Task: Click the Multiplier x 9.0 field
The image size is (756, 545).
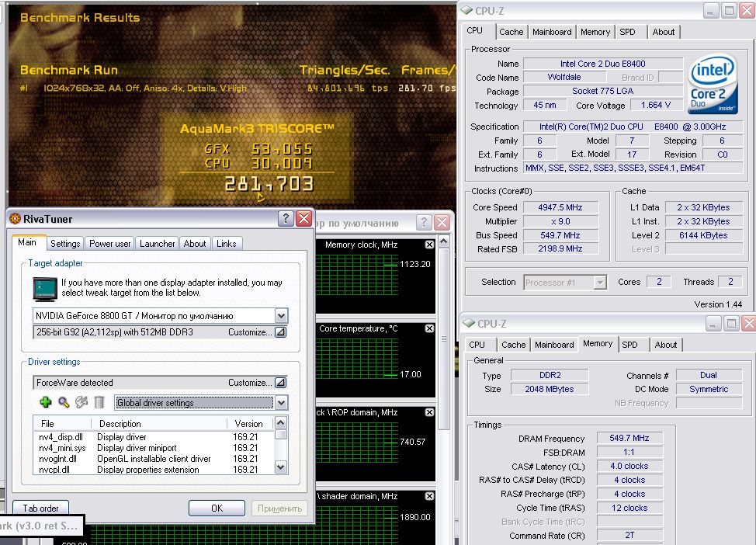Action: click(560, 221)
